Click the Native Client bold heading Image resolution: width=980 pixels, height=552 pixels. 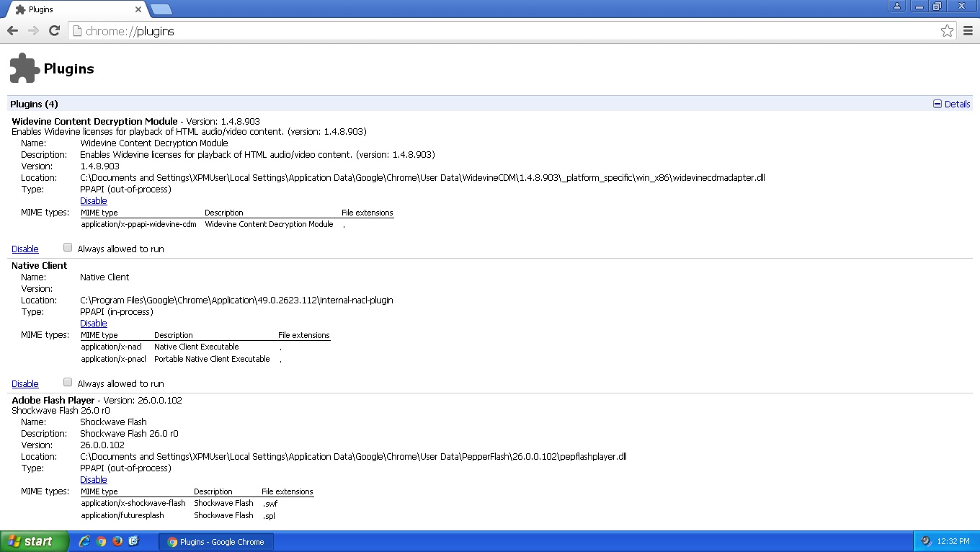40,265
